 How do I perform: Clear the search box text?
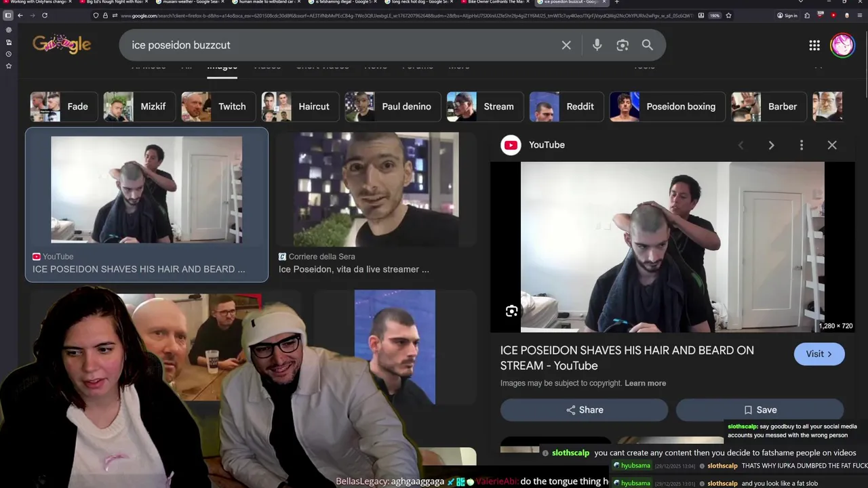(x=566, y=45)
